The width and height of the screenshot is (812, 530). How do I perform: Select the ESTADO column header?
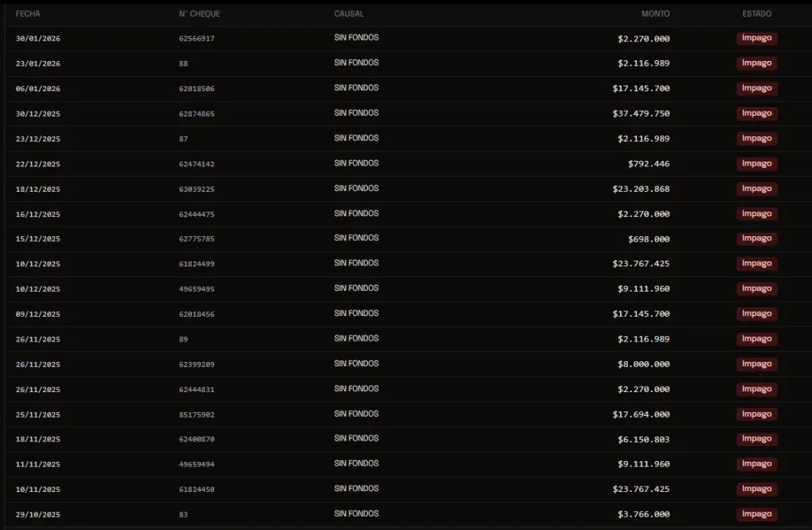(756, 14)
